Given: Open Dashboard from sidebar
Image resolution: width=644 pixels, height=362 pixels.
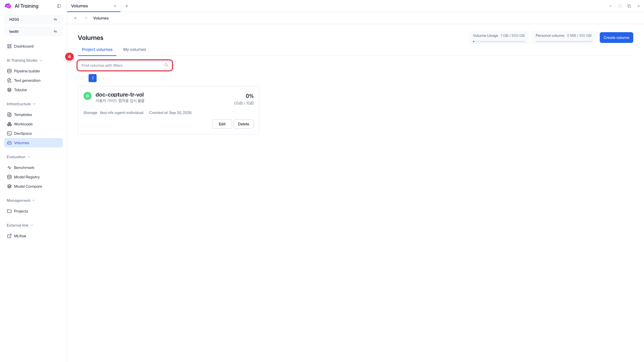Looking at the screenshot, I should click(x=33, y=46).
